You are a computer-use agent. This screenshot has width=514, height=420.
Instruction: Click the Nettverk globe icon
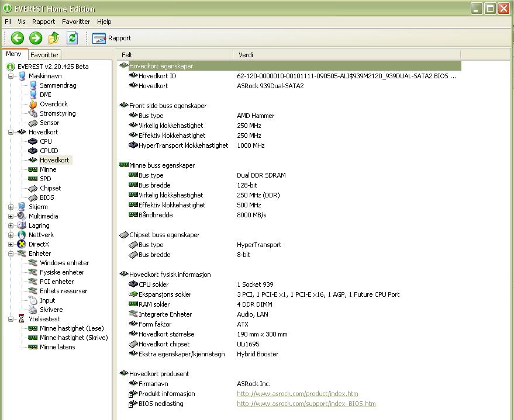22,235
